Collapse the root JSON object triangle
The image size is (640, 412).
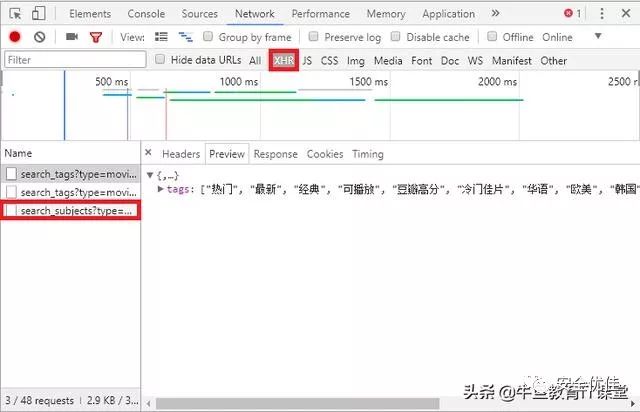(150, 176)
